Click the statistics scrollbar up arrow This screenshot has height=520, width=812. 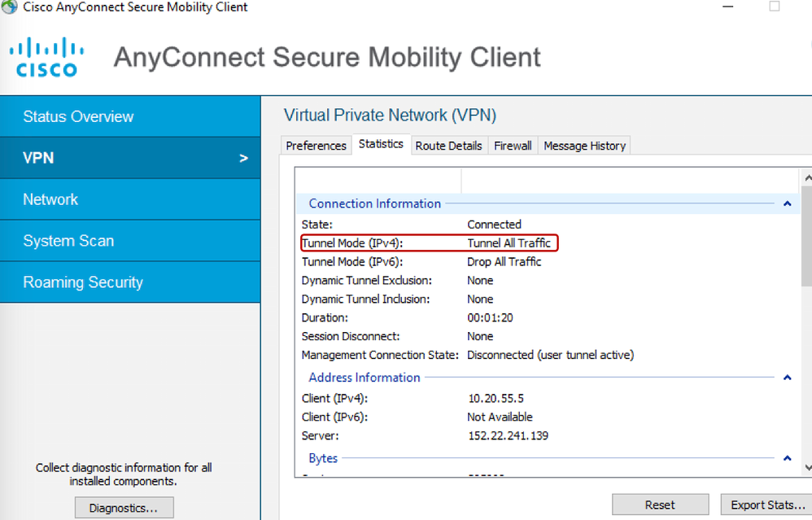tap(807, 178)
